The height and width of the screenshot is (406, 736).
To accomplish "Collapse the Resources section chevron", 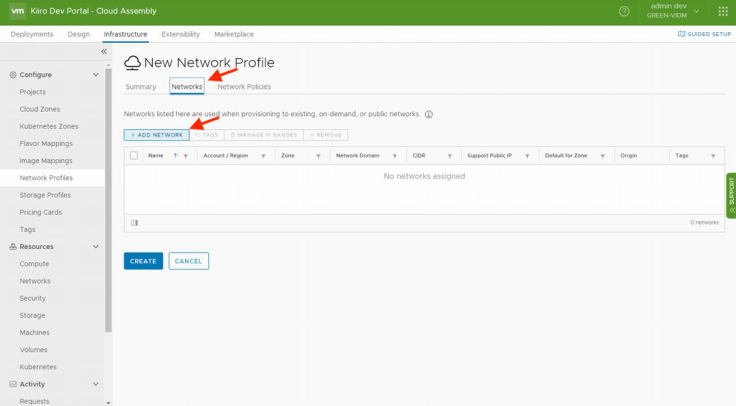I will pyautogui.click(x=96, y=246).
